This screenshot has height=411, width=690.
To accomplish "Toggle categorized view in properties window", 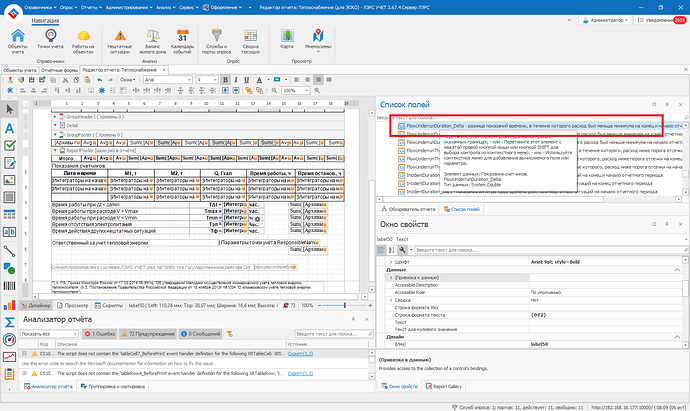I will (381, 250).
